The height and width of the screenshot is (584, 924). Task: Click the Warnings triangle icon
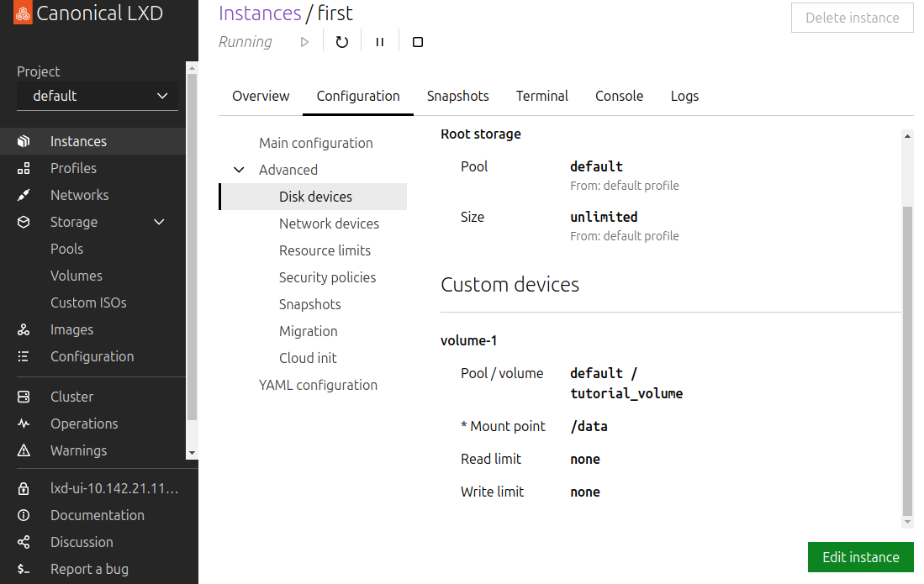click(x=24, y=450)
